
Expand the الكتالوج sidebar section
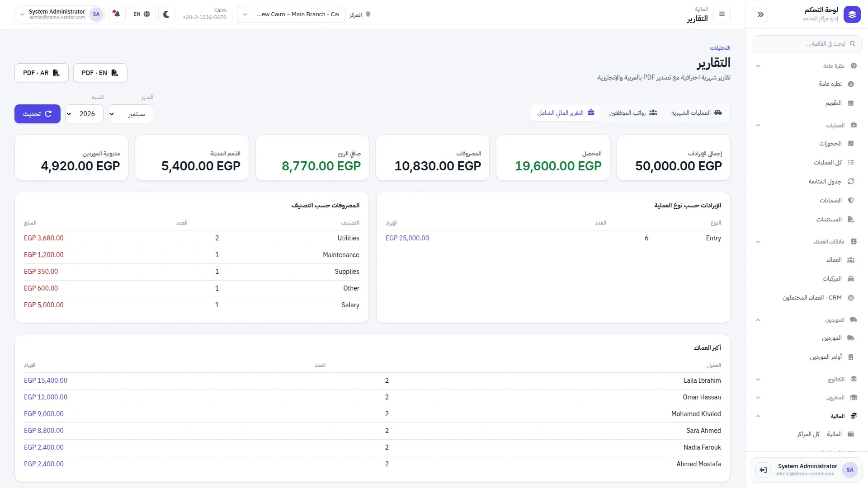pyautogui.click(x=758, y=380)
